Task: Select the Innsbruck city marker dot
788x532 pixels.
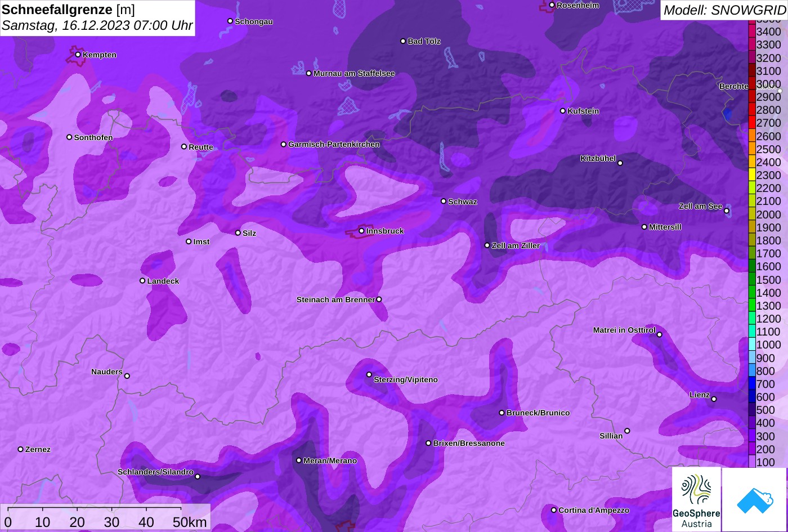Action: click(x=361, y=231)
